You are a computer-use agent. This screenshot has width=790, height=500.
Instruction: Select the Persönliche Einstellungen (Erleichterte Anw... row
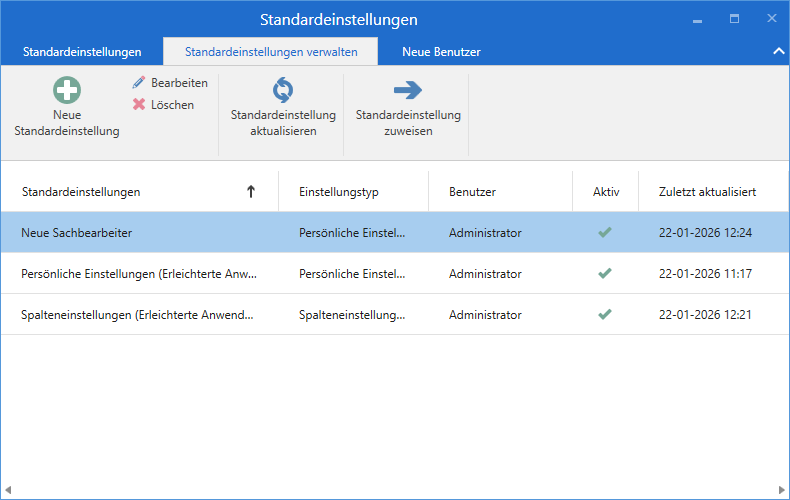(x=395, y=274)
